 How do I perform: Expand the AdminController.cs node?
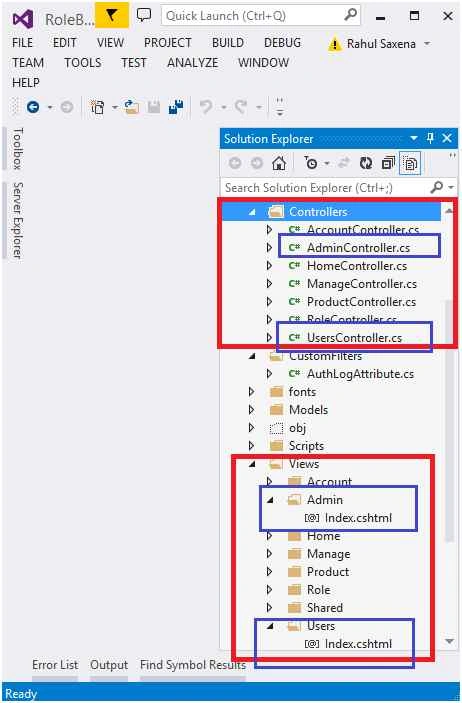click(269, 247)
